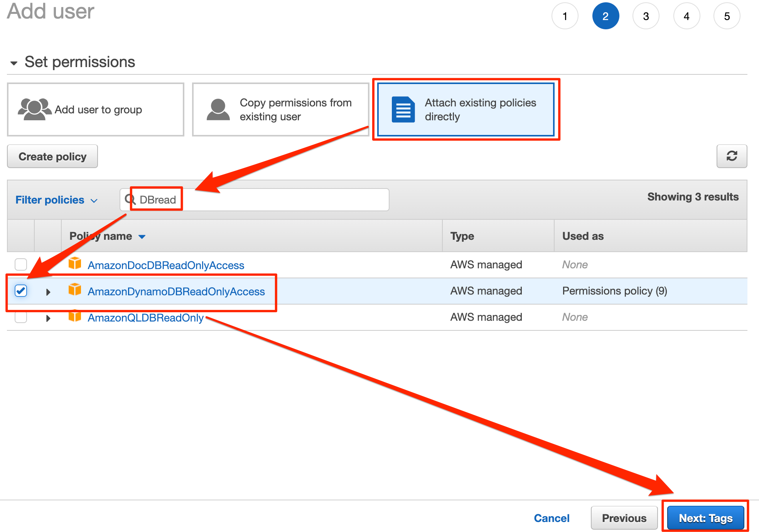The height and width of the screenshot is (532, 759).
Task: Open the AmazonDynamoDBReadOnlyAccess policy link
Action: pos(176,291)
